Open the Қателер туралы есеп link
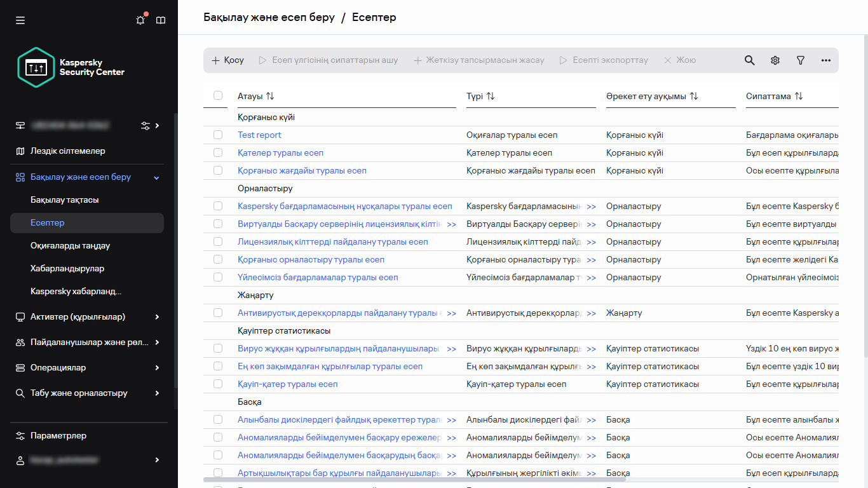Image resolution: width=868 pixels, height=488 pixels. pos(280,152)
